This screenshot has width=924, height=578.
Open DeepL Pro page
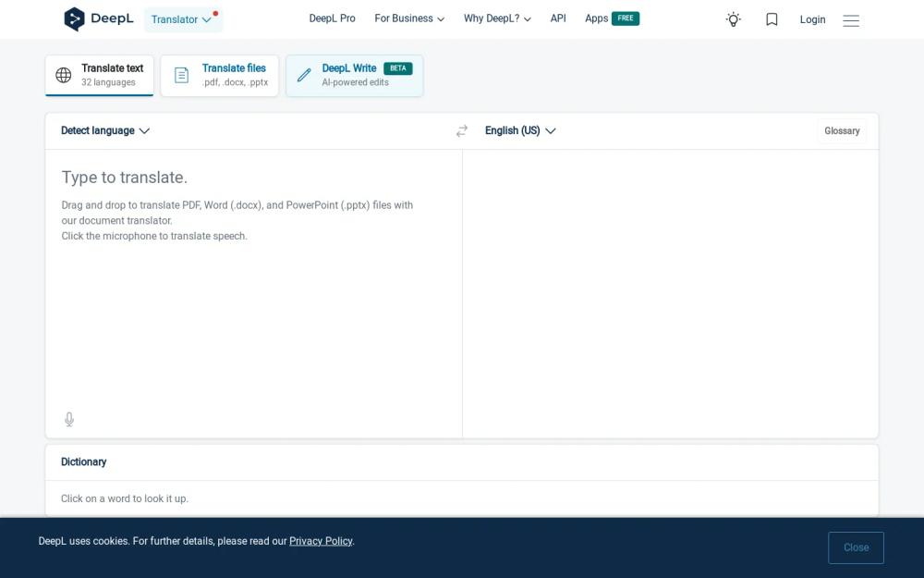coord(333,18)
